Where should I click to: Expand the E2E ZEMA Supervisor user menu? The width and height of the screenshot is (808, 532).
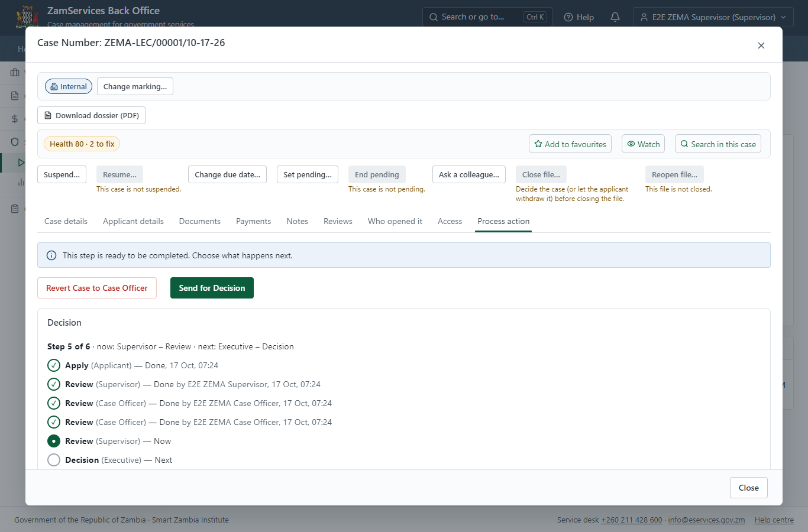pos(713,17)
